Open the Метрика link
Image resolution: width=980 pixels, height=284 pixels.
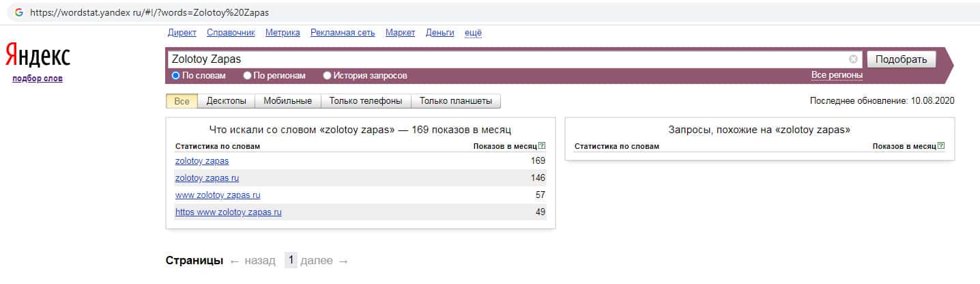[x=283, y=33]
